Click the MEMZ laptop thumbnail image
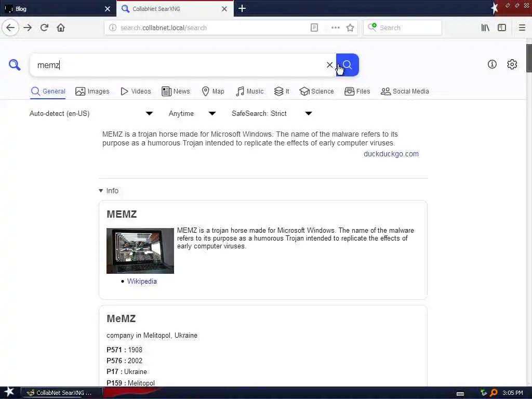 click(140, 251)
